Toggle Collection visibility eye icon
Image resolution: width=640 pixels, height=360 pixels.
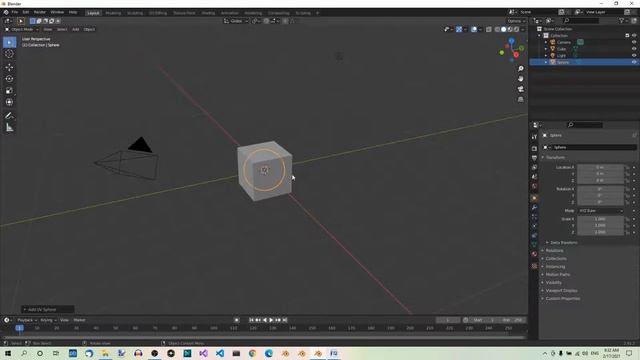click(x=634, y=36)
